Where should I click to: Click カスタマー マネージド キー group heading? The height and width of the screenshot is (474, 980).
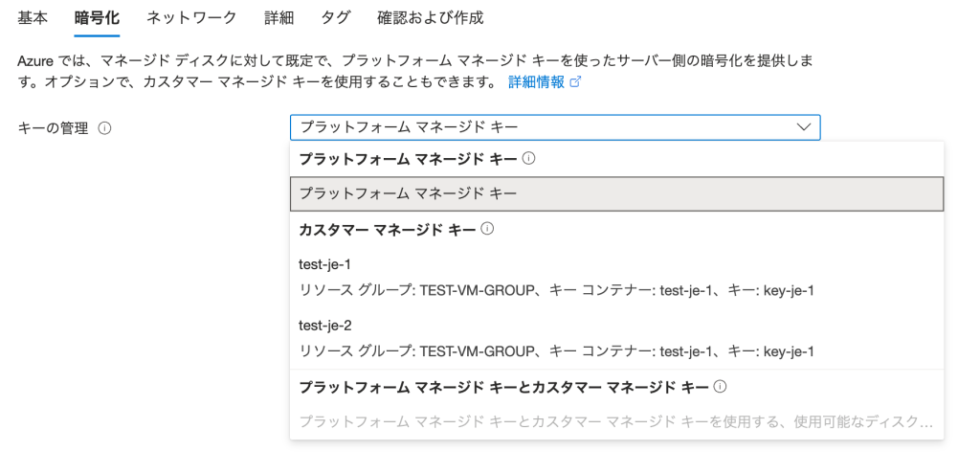(387, 230)
